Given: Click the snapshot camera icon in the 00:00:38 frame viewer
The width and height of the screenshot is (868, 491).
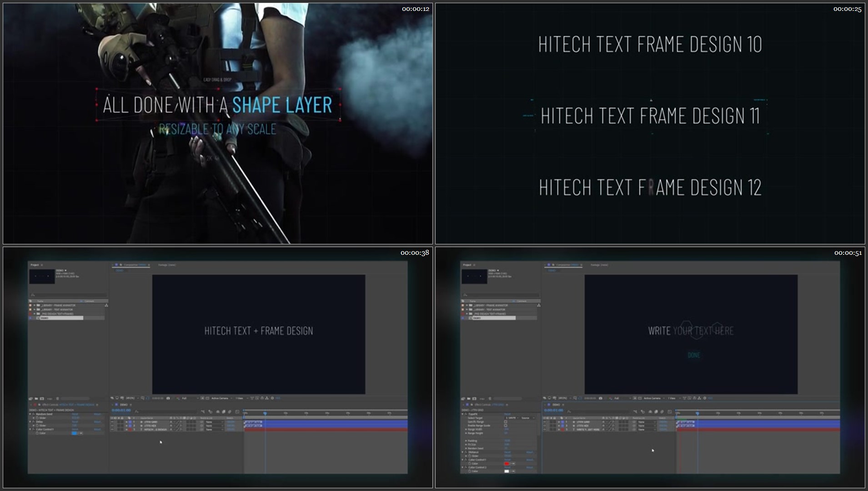Looking at the screenshot, I should [168, 398].
